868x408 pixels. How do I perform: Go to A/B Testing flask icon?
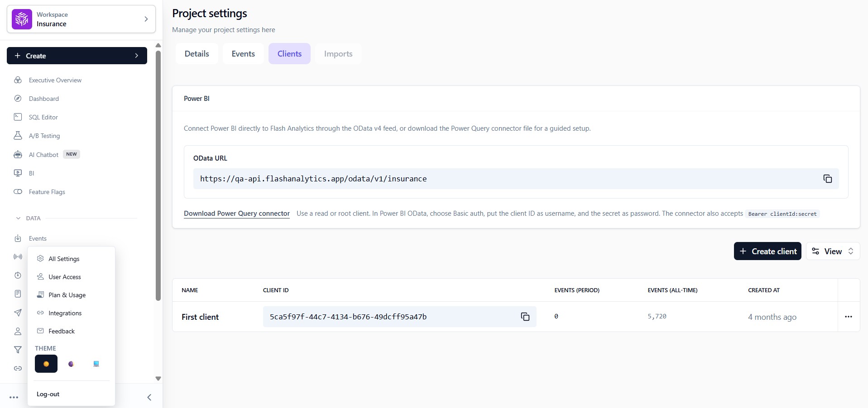[x=18, y=136]
